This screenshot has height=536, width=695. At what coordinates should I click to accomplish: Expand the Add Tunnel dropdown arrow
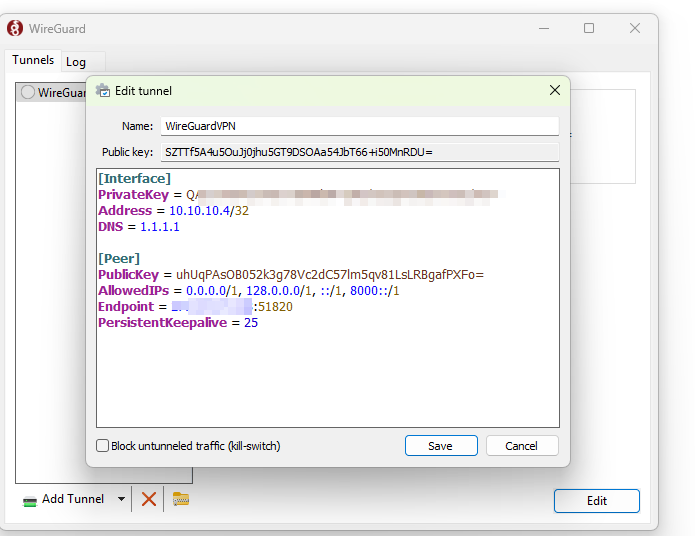tap(121, 499)
